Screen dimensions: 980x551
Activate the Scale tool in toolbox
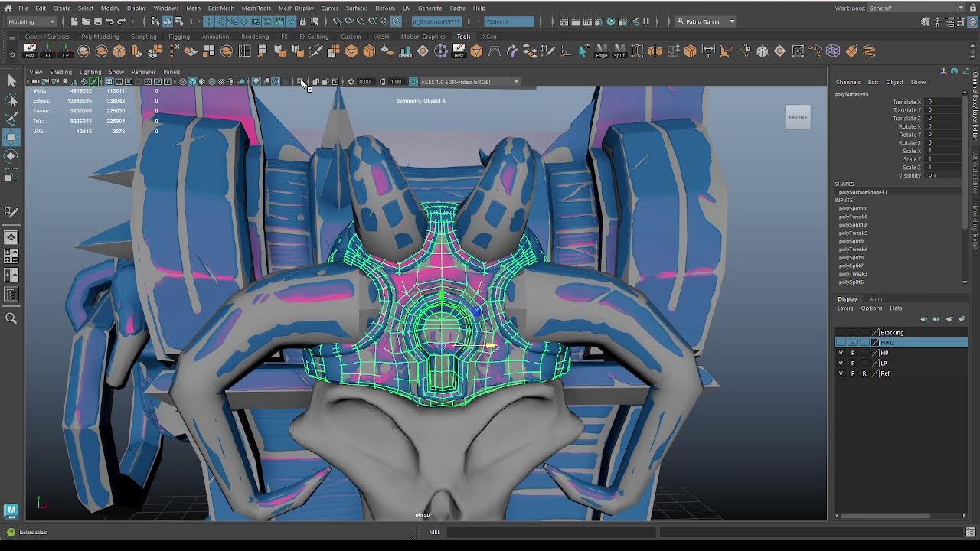(11, 176)
